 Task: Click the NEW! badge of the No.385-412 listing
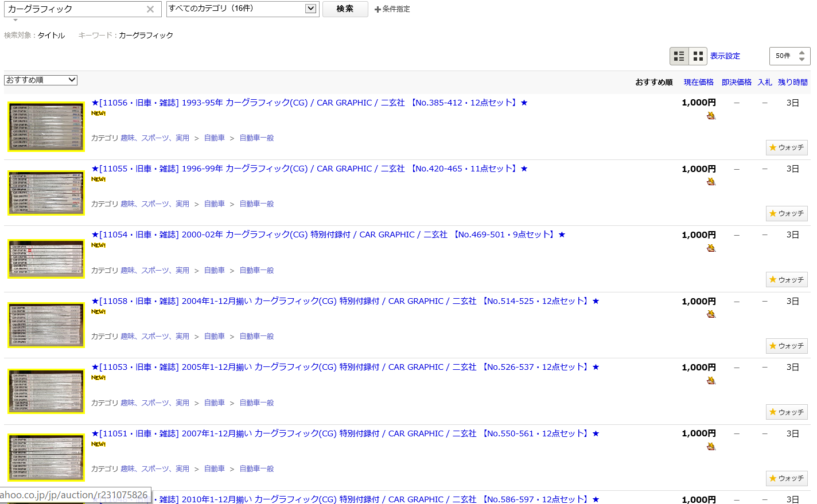tap(99, 114)
